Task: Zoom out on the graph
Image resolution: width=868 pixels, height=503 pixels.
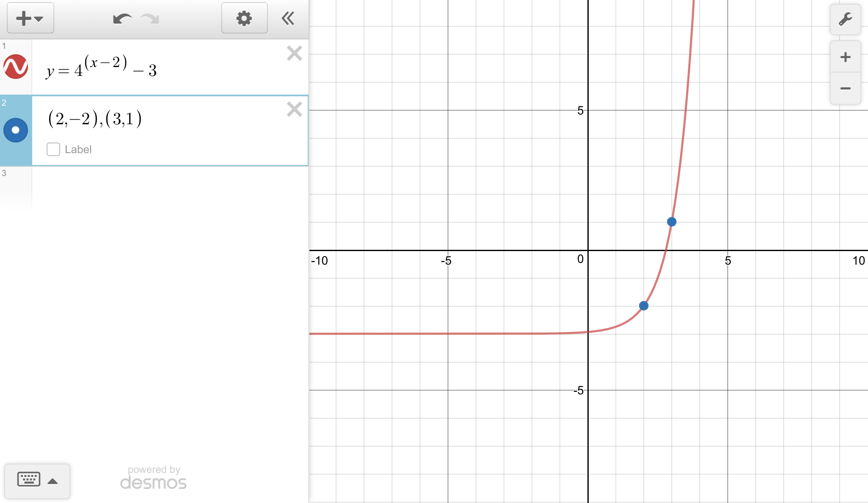Action: (x=845, y=89)
